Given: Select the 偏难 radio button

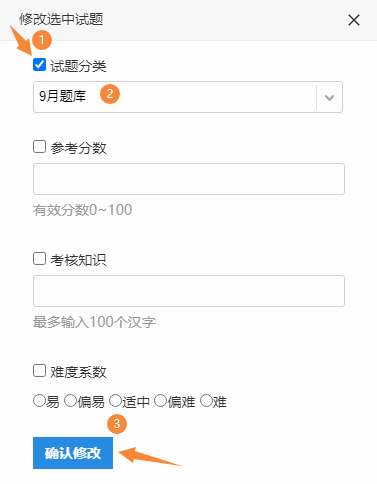Looking at the screenshot, I should 160,401.
